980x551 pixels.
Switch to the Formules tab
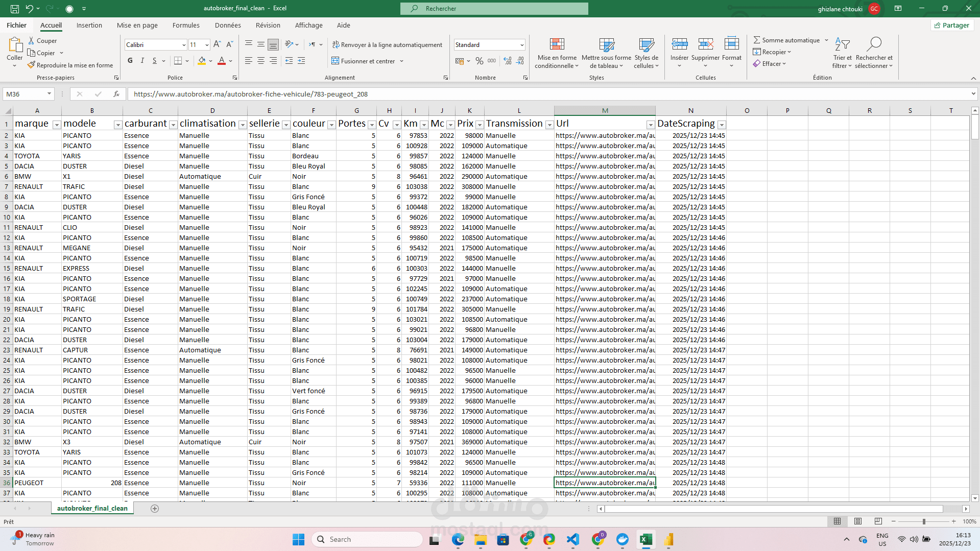click(186, 25)
